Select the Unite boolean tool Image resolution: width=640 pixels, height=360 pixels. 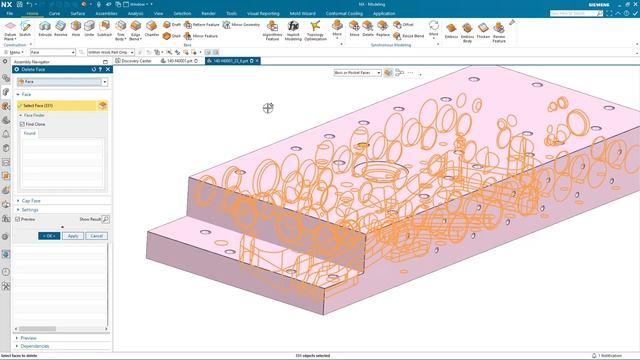89,29
